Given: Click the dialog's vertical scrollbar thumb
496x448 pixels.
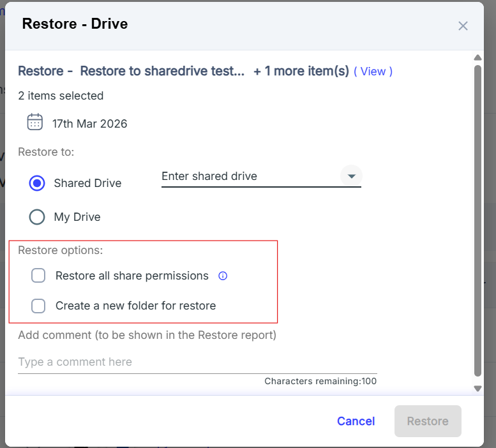Looking at the screenshot, I should (477, 217).
